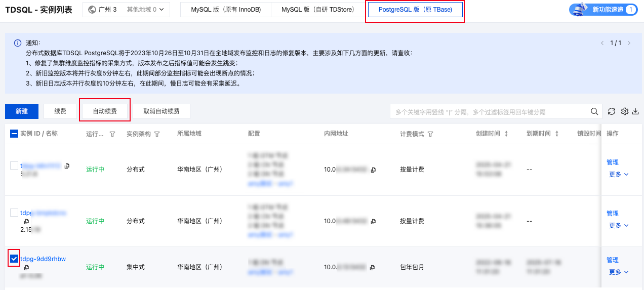The height and width of the screenshot is (290, 644).
Task: Click 管理 in the second row
Action: 613,214
